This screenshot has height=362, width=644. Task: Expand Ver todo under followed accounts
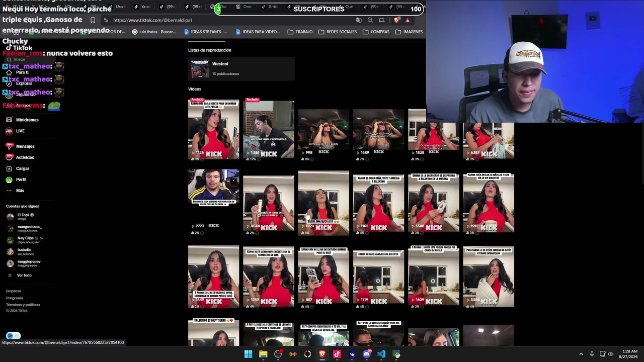[20, 275]
